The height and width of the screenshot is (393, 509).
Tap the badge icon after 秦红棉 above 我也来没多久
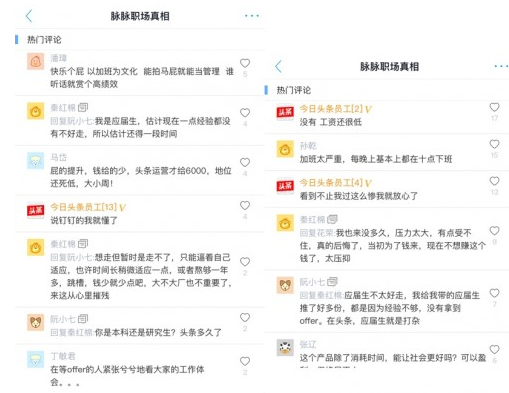click(x=332, y=219)
